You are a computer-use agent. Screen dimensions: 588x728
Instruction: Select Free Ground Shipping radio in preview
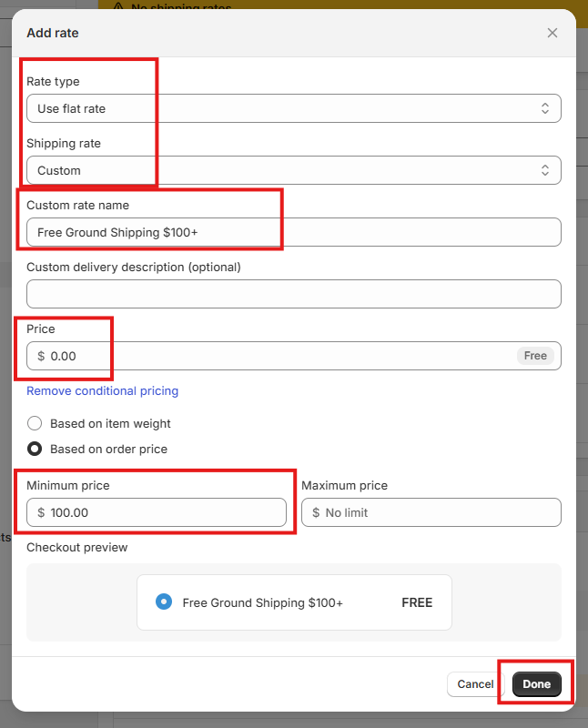[x=163, y=602]
